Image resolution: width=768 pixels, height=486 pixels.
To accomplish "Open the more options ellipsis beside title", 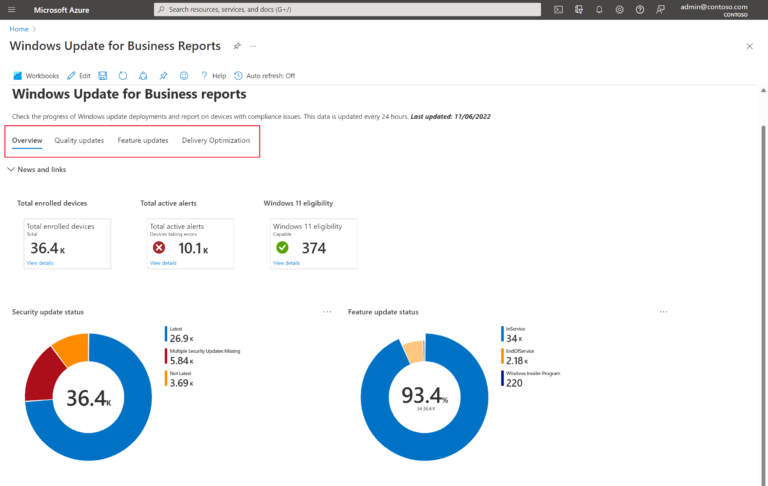I will click(253, 46).
